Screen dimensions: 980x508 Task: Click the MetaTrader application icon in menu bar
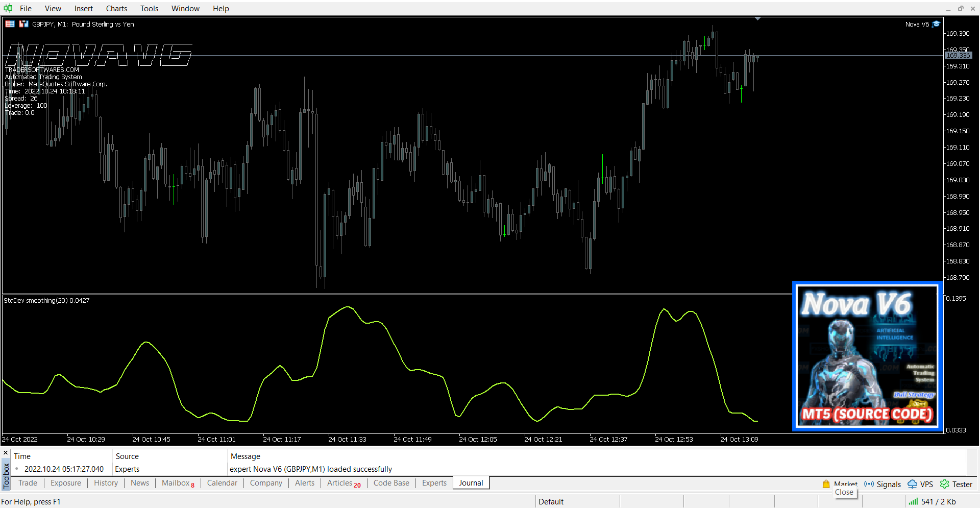tap(8, 8)
